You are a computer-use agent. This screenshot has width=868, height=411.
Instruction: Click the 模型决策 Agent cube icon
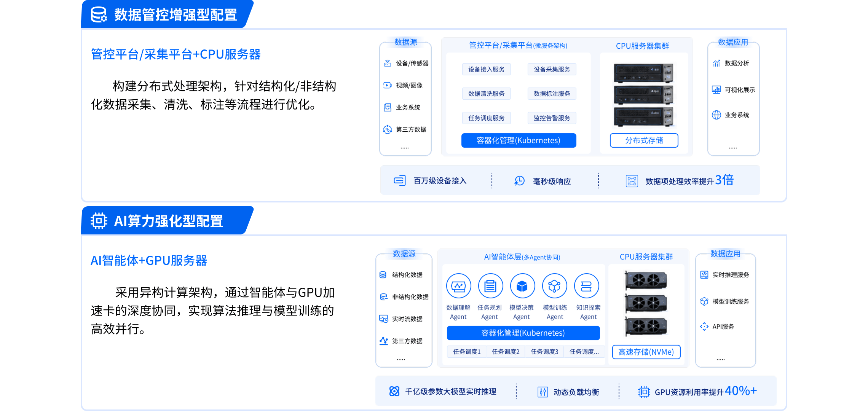pos(522,286)
